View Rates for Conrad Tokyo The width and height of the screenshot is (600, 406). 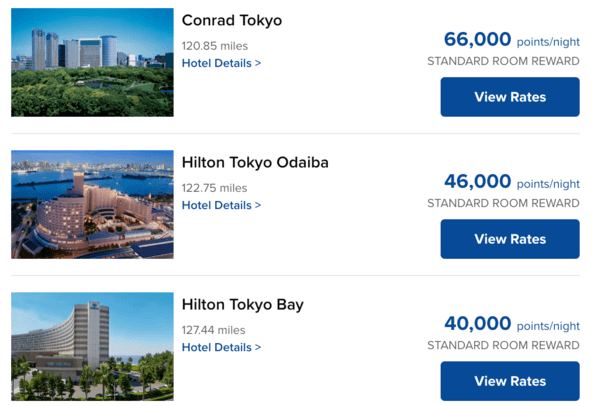pyautogui.click(x=510, y=97)
